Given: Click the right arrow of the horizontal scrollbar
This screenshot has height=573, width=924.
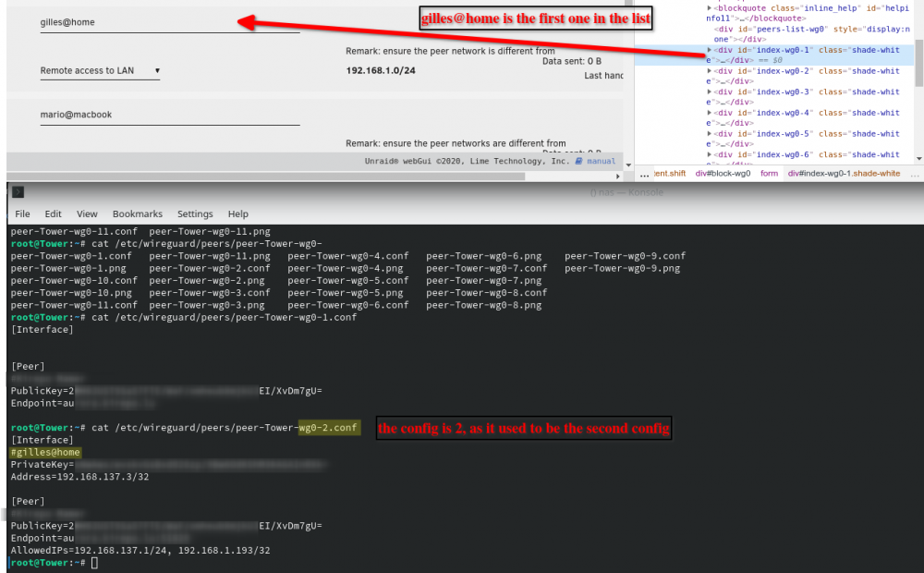Looking at the screenshot, I should (x=617, y=177).
